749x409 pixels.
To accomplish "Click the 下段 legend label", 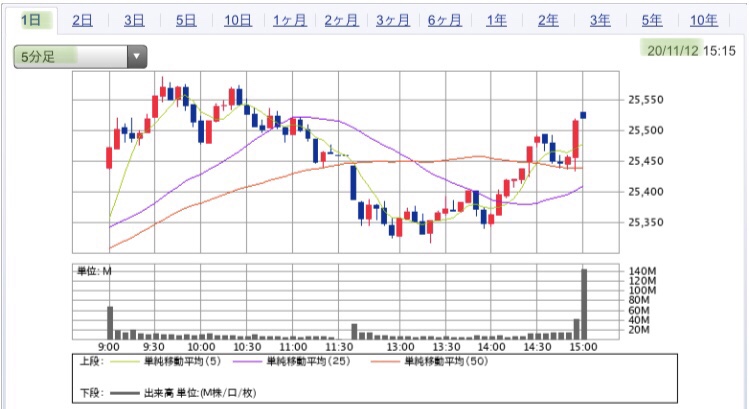I will click(x=91, y=393).
